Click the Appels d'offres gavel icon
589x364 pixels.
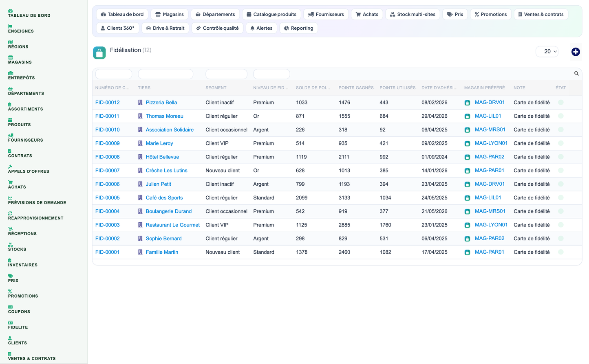[x=10, y=167]
